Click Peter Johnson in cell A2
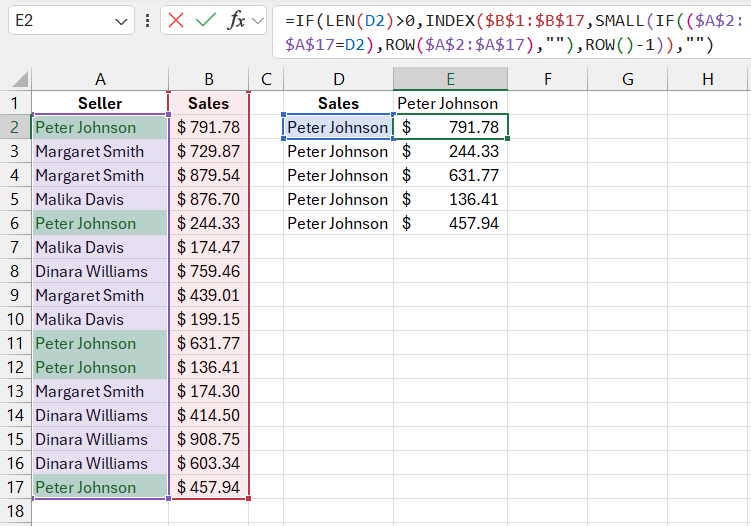 [x=100, y=127]
